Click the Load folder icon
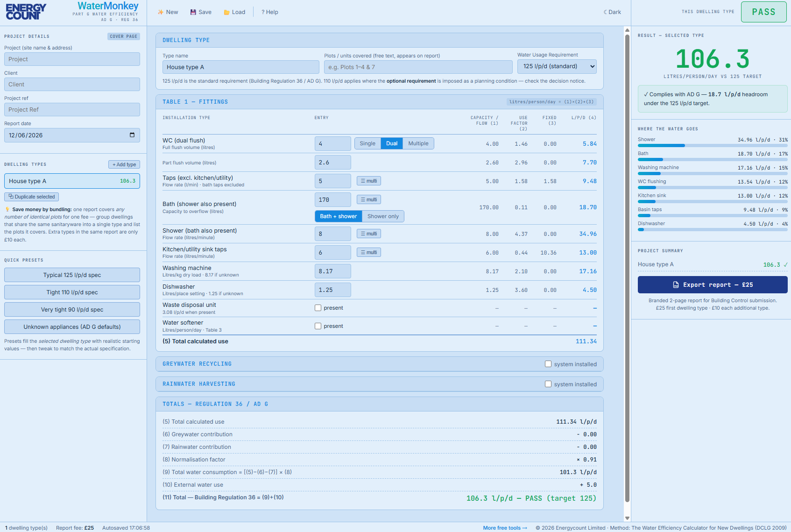This screenshot has width=791, height=532. [x=226, y=12]
